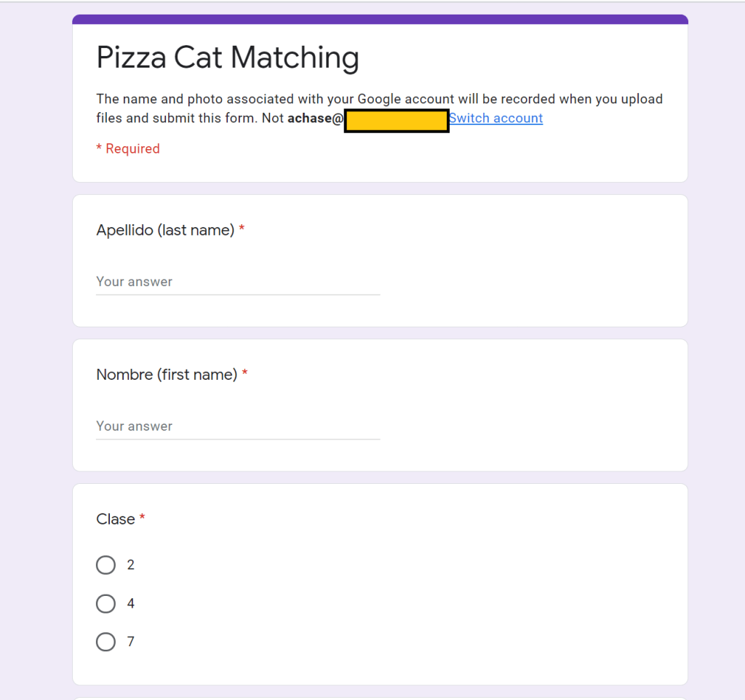
Task: Click the Apellido (last name) question label
Action: coord(165,231)
